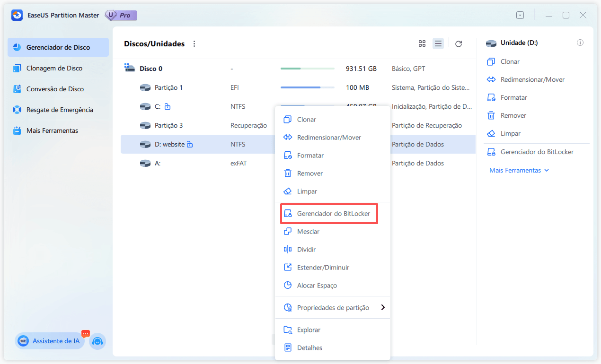Click the Conversão de Disco icon
The width and height of the screenshot is (601, 364).
(18, 89)
